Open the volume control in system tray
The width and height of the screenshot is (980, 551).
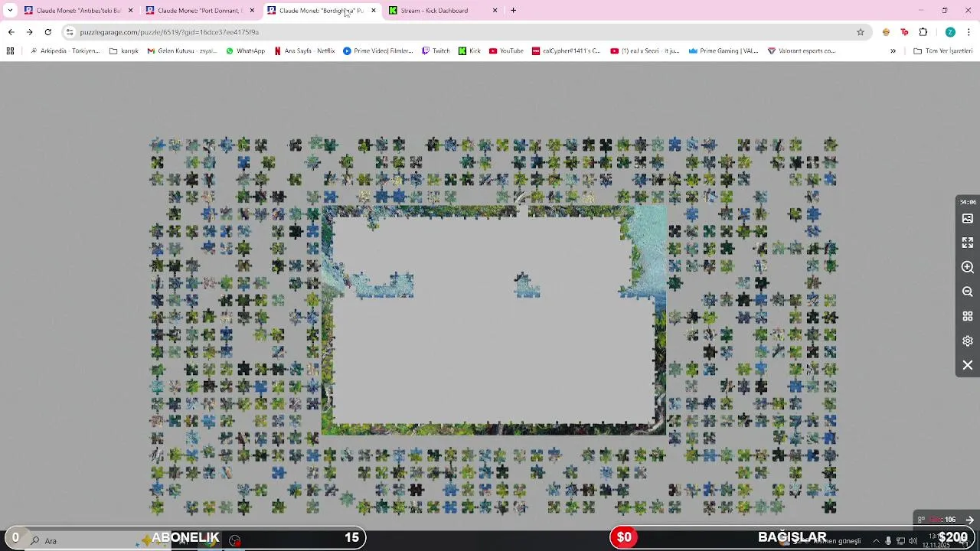[x=913, y=541]
